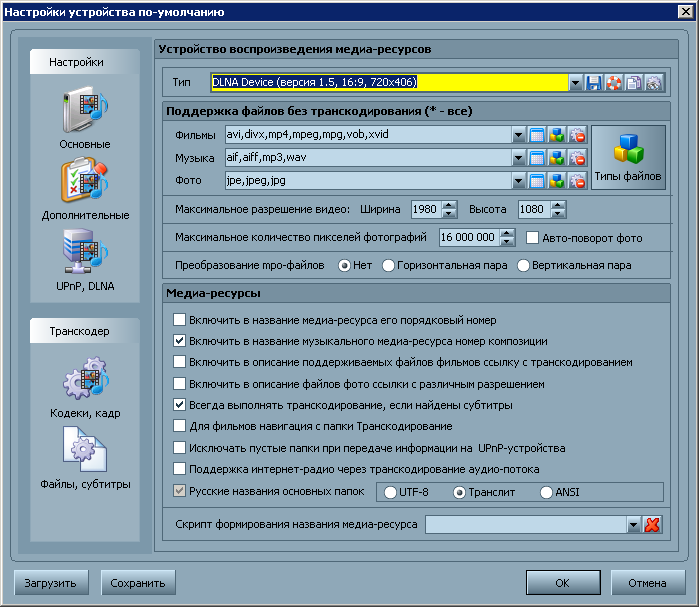Increase the maximum photo pixel count
Image resolution: width=699 pixels, height=607 pixels.
[x=507, y=233]
